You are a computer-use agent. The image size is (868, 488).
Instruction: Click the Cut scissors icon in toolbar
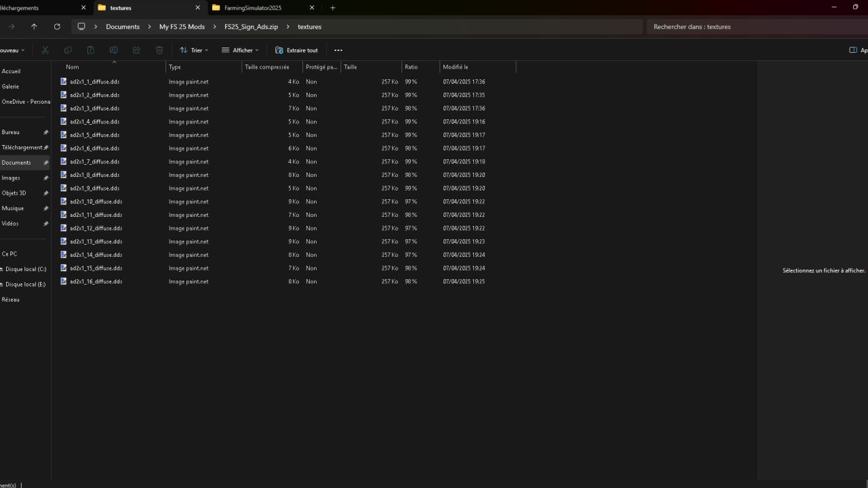click(x=45, y=50)
